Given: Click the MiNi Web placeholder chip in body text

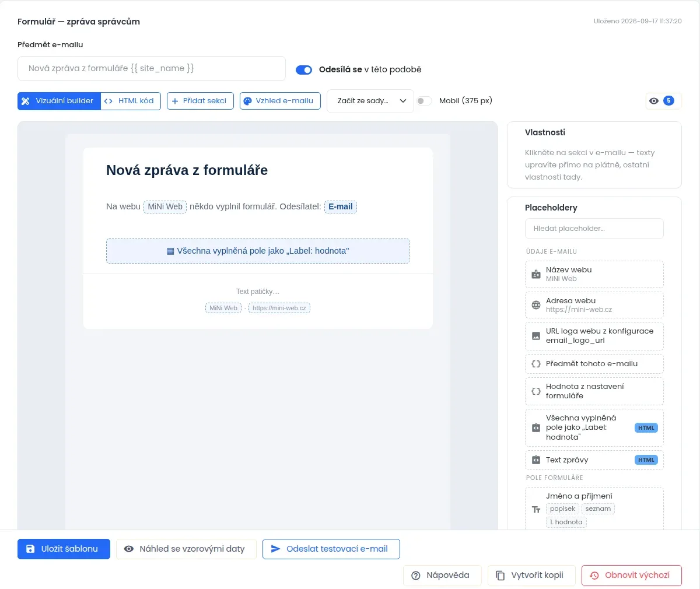Looking at the screenshot, I should click(165, 206).
